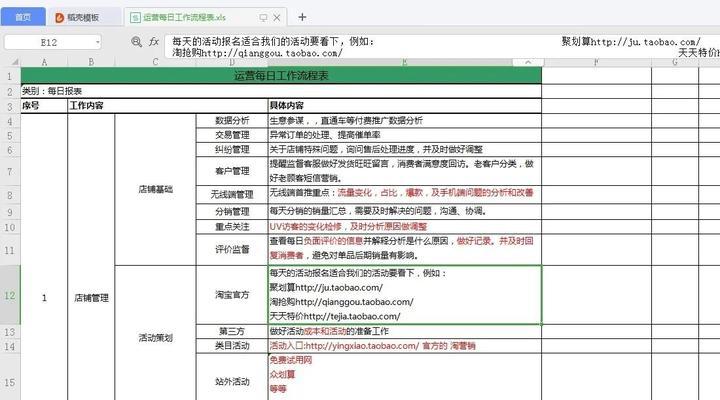The height and width of the screenshot is (400, 720).
Task: Click the title cell 运营每日工作流程表
Action: tap(281, 76)
